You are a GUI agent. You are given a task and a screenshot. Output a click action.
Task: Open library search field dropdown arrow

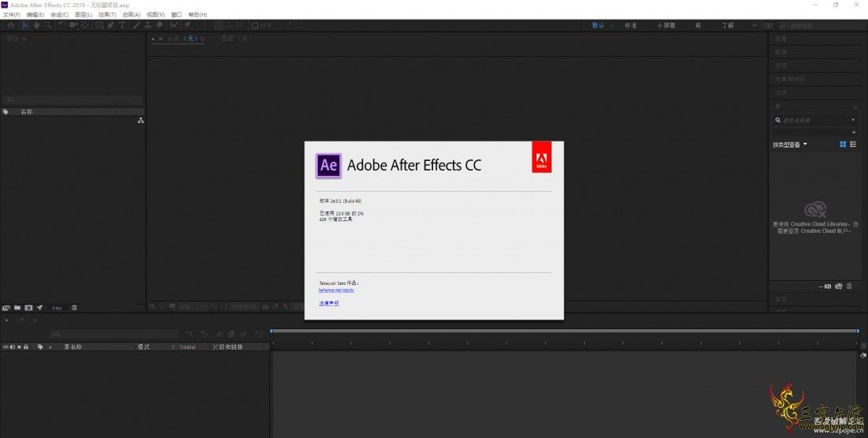coord(853,120)
